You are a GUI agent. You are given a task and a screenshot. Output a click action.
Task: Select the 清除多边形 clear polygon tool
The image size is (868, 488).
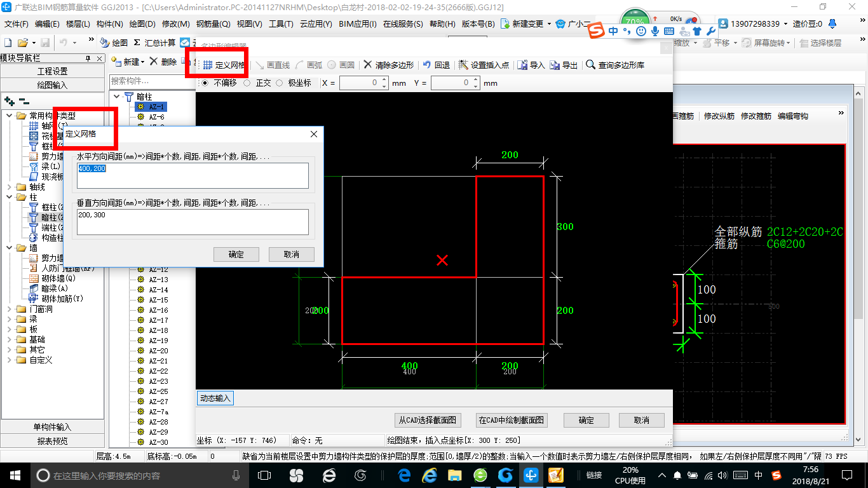point(388,65)
